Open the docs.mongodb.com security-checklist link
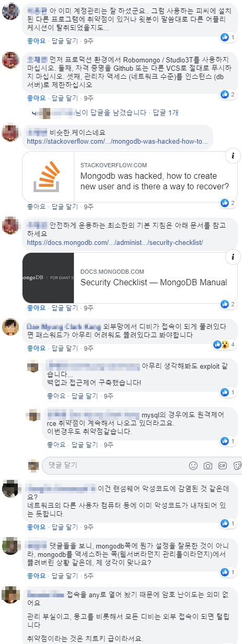242x644 pixels. pos(115,243)
